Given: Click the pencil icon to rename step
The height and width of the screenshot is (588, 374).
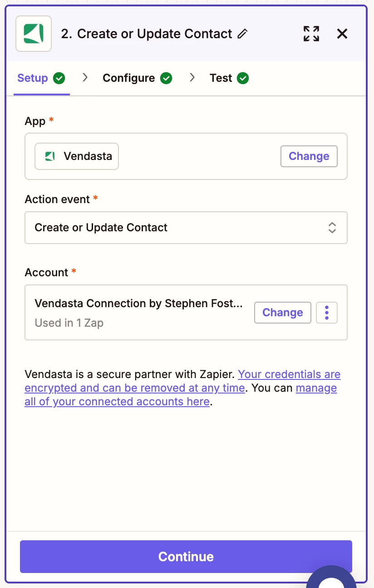Looking at the screenshot, I should coord(243,34).
